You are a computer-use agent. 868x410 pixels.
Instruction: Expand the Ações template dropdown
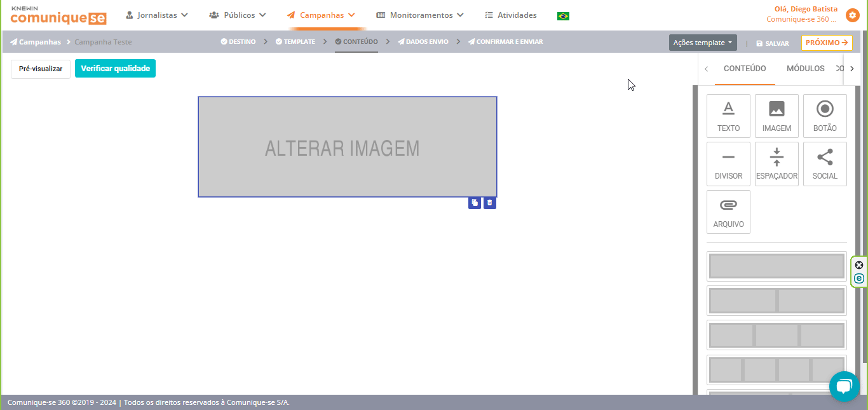pyautogui.click(x=702, y=43)
